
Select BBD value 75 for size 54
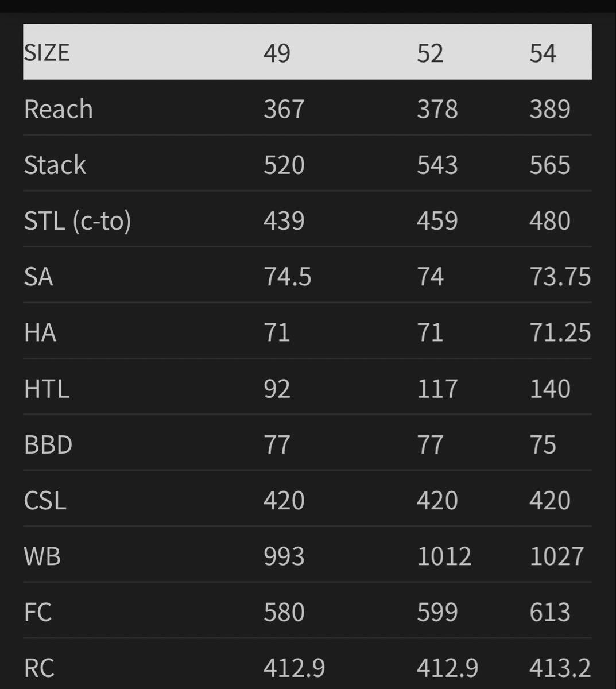543,444
